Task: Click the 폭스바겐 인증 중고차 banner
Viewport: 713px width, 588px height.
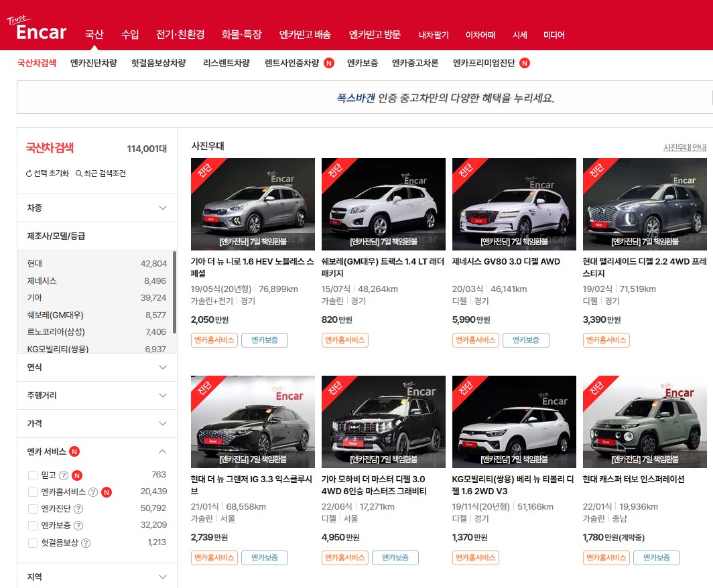Action: [365, 97]
